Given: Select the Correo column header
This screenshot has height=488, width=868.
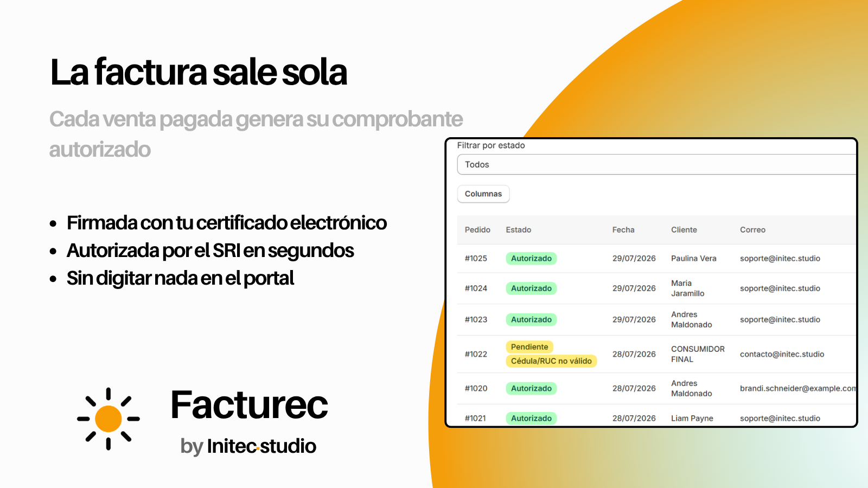Looking at the screenshot, I should coord(753,230).
